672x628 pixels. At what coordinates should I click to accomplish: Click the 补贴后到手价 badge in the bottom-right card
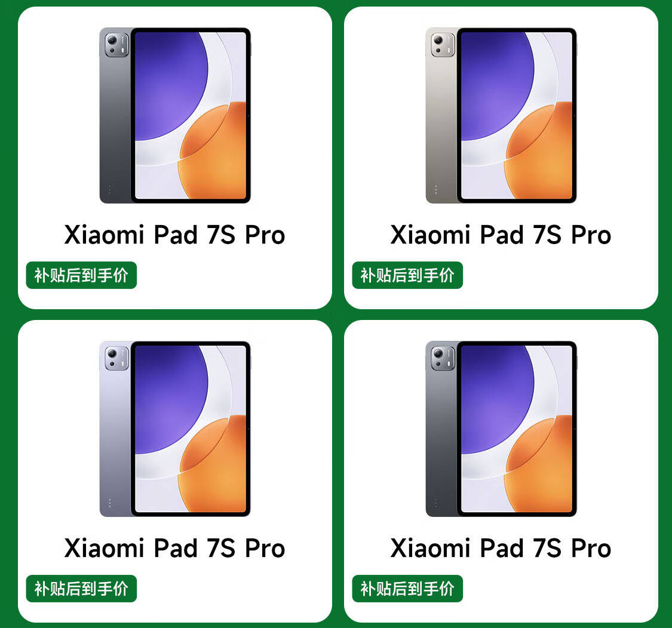tap(407, 589)
